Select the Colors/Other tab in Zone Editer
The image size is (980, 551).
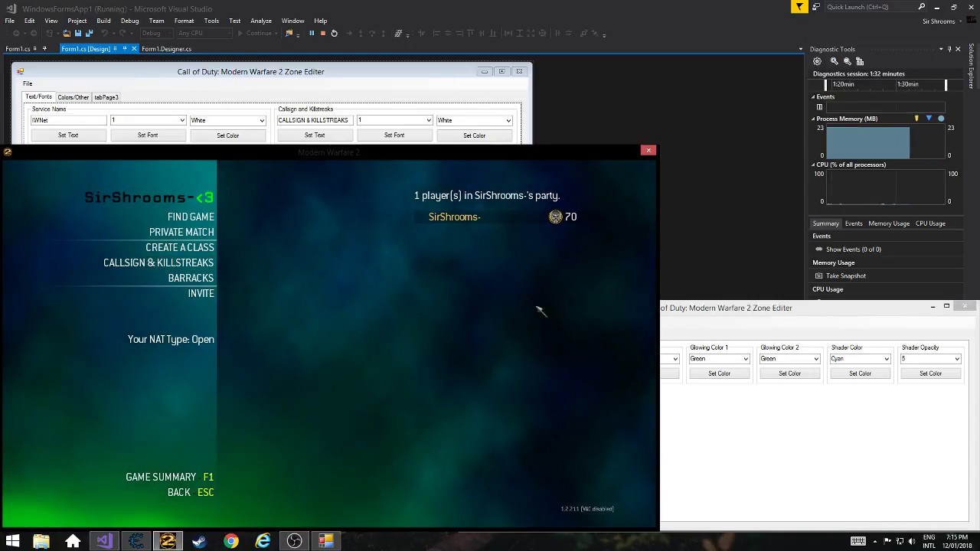[x=73, y=97]
